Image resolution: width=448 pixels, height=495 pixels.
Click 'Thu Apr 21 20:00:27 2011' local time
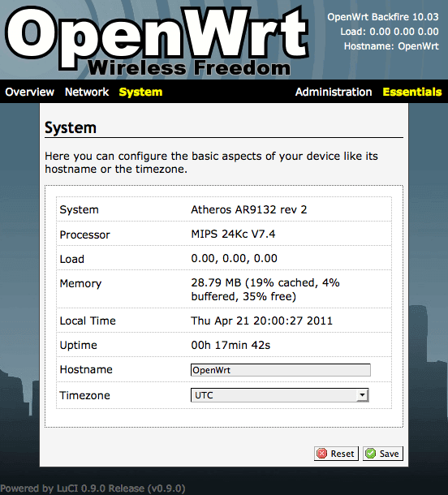261,321
